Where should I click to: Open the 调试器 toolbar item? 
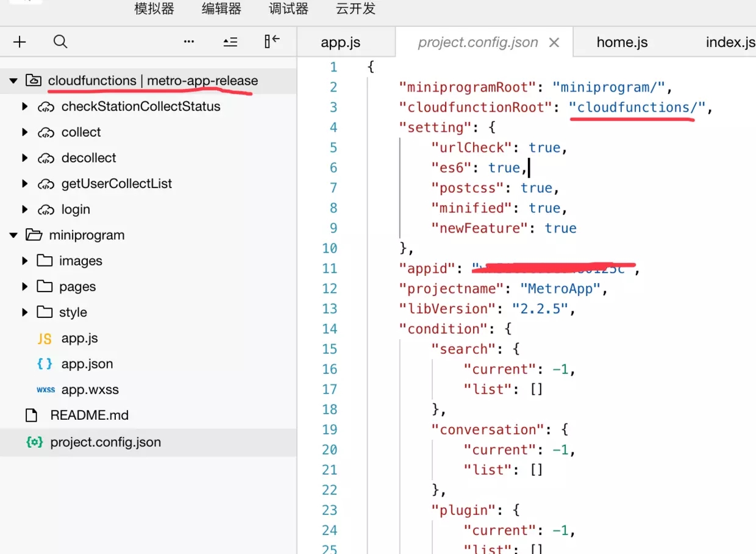[x=288, y=9]
